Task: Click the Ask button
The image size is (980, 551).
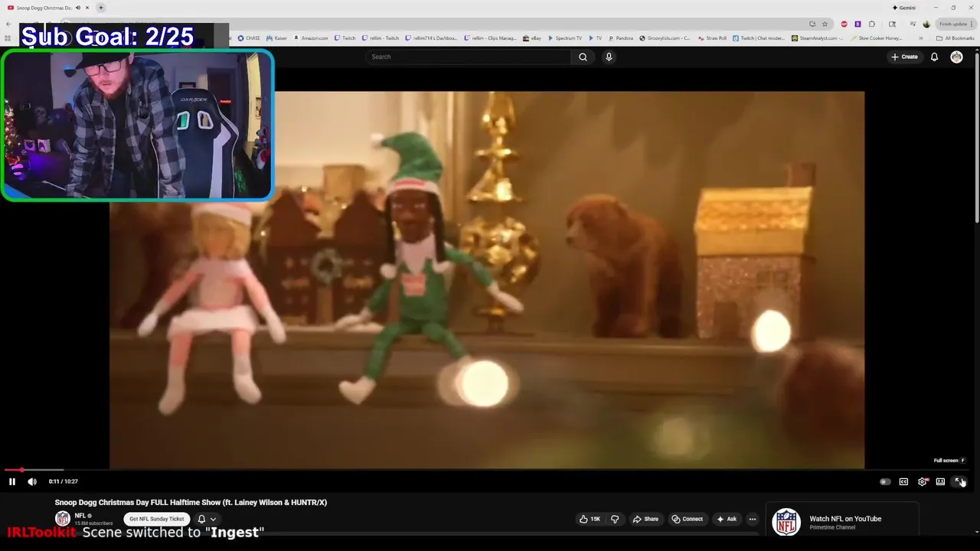Action: click(x=727, y=519)
